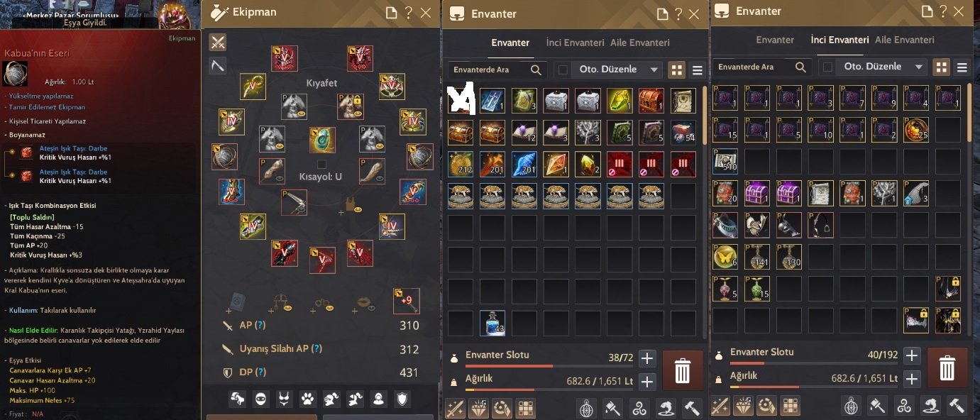Click the plus button beside Ağırlık in right panel
980x420 pixels.
(x=912, y=379)
